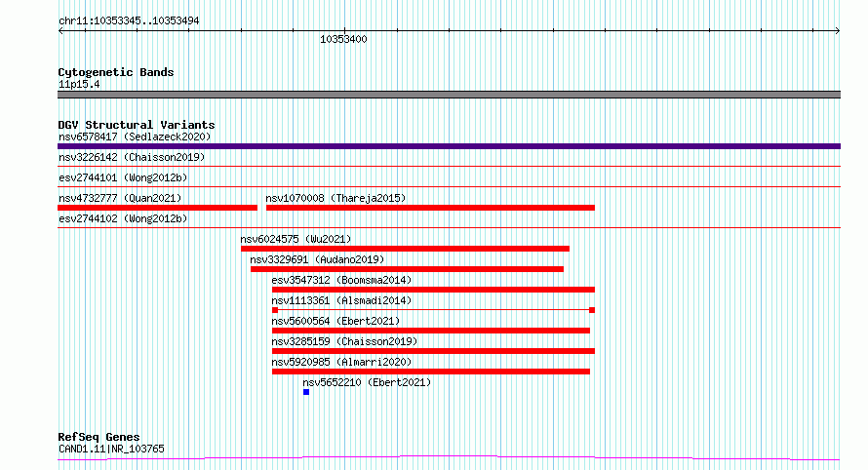Click the gray 11p15.4 cytogenetic band bar
The image size is (868, 470).
(449, 95)
